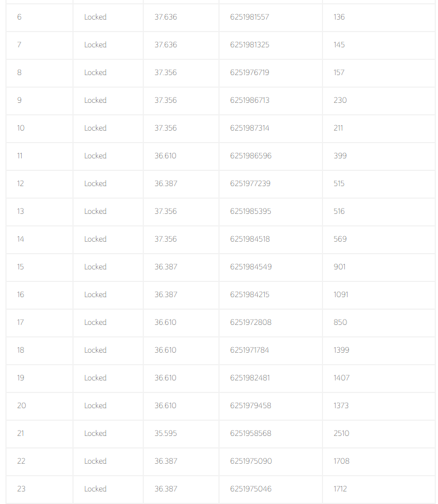The width and height of the screenshot is (438, 504).
Task: Select count 1399 in row 18
Action: coord(341,350)
